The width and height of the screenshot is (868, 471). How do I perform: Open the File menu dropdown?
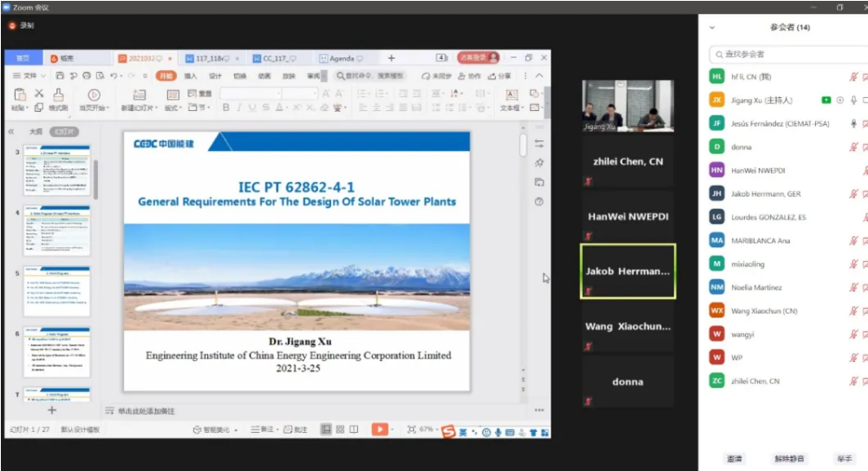pyautogui.click(x=29, y=76)
